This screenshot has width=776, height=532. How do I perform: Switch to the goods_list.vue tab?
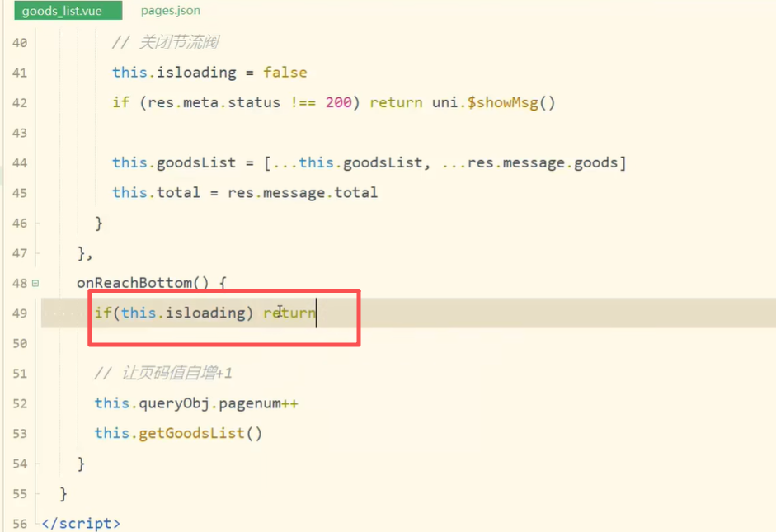click(x=68, y=11)
